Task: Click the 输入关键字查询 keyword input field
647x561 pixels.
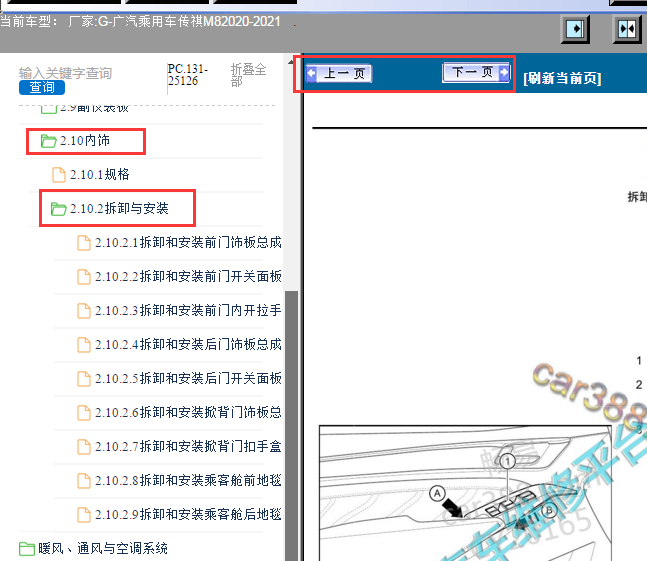Action: pos(65,73)
